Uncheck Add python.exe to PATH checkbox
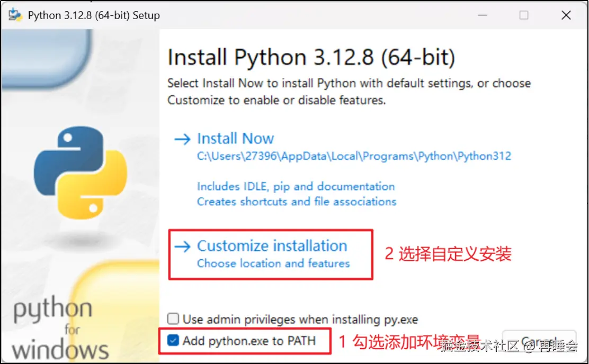Viewport: 589px width, 364px height. (173, 340)
